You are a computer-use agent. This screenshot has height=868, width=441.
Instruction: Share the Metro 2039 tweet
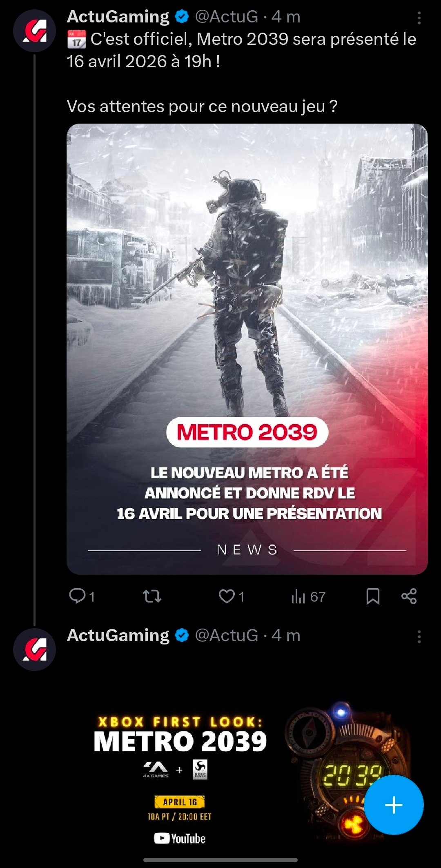coord(409,596)
